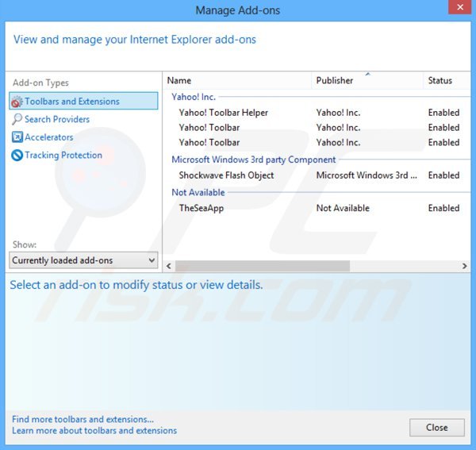This screenshot has width=476, height=450.
Task: Open Learn more about toolbars and extensions
Action: 94,431
